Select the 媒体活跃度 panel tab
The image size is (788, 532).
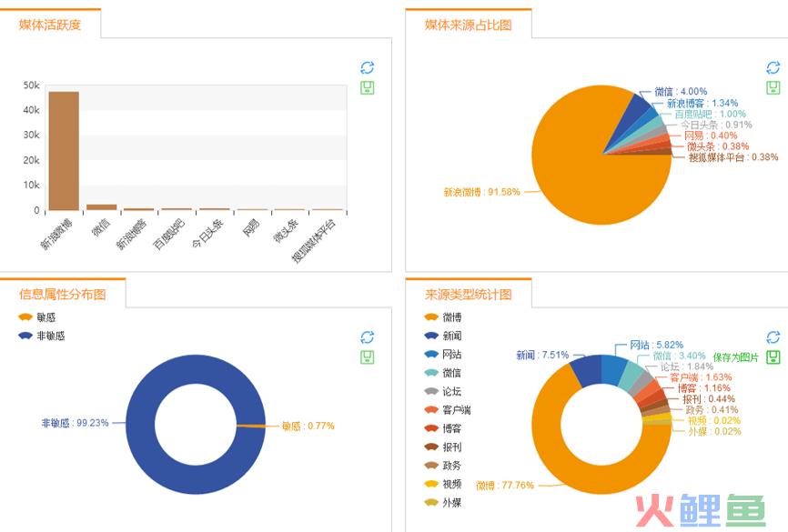point(50,25)
